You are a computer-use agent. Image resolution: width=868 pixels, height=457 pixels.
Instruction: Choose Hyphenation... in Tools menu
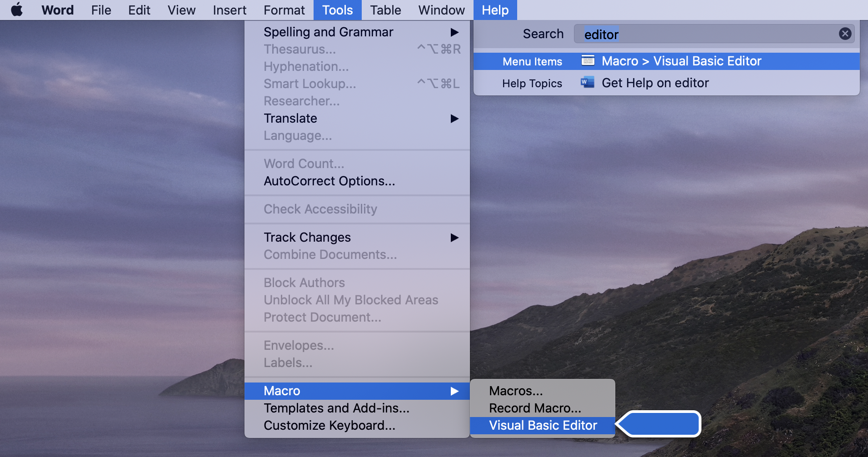click(357, 67)
